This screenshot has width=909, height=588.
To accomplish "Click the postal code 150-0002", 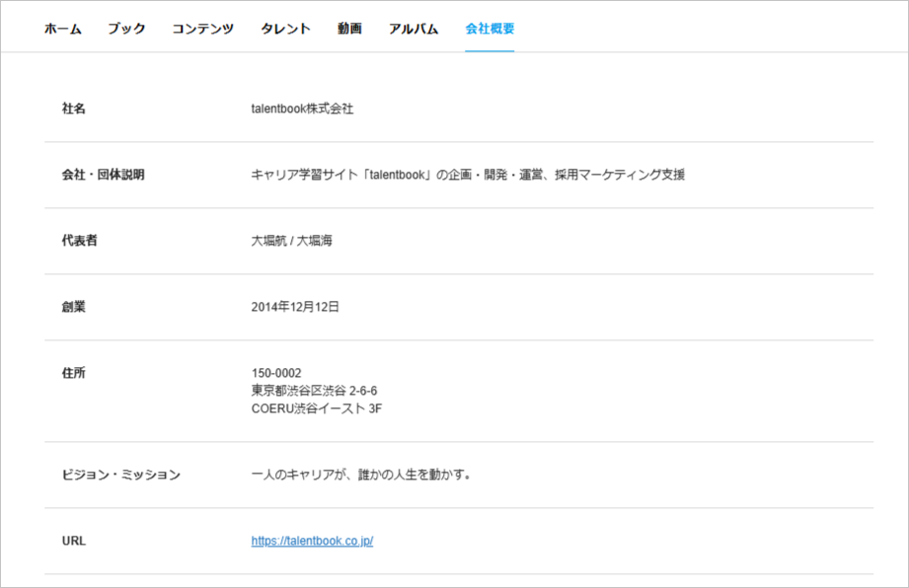I will (276, 373).
